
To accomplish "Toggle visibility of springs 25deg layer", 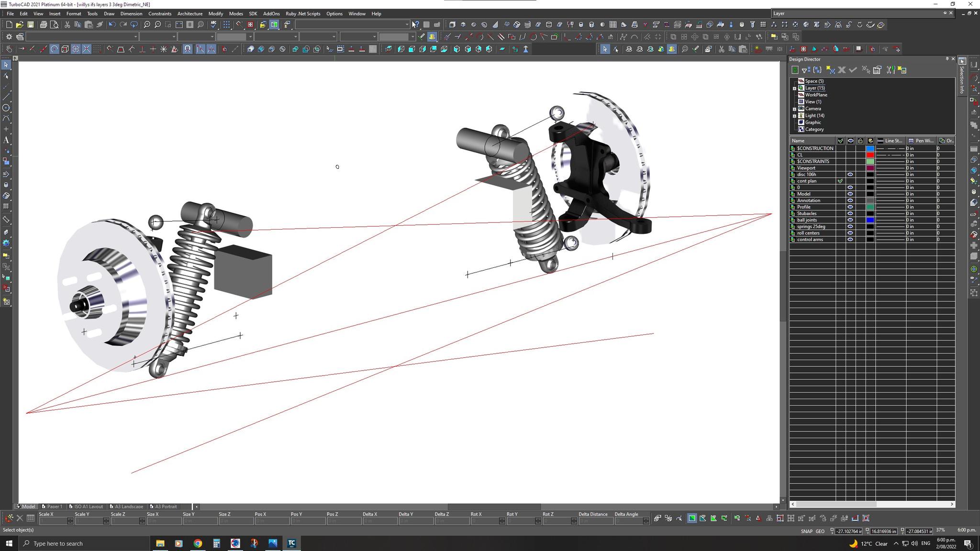I will coord(850,227).
